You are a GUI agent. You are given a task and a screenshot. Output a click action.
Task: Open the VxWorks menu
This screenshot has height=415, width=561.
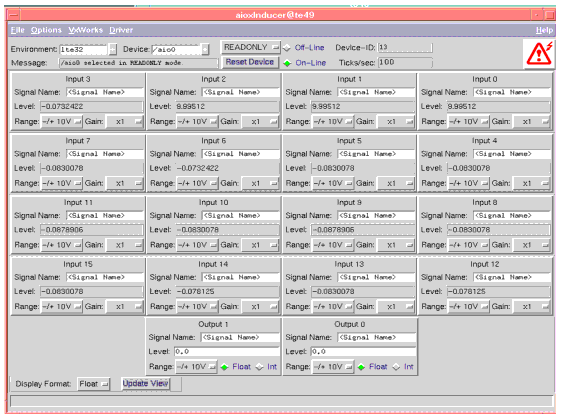86,30
